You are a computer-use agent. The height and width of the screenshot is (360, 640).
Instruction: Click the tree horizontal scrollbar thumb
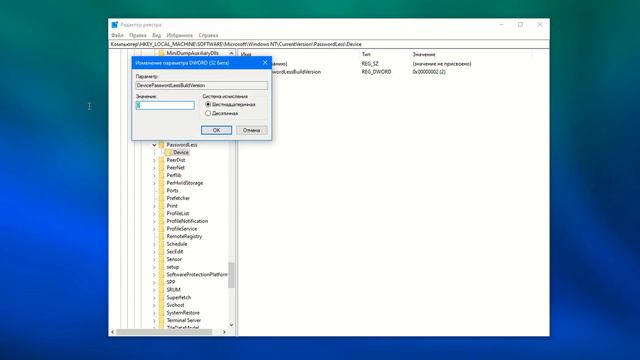click(164, 332)
